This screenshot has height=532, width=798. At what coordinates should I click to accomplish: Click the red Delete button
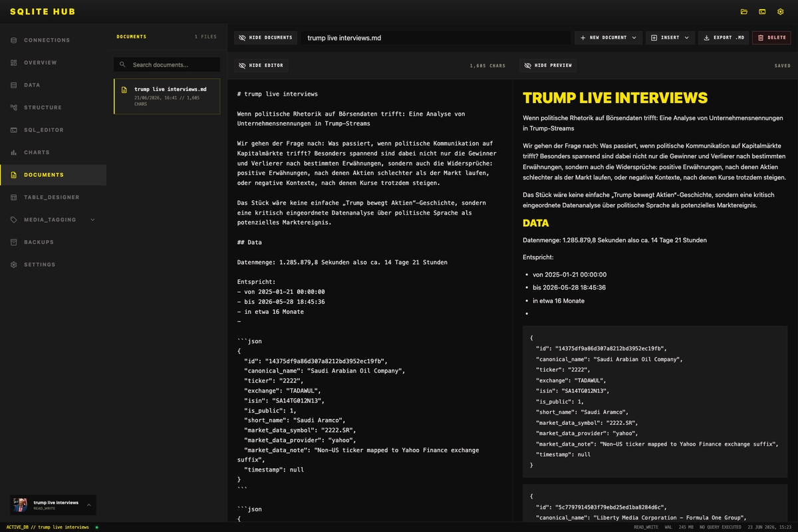[771, 38]
